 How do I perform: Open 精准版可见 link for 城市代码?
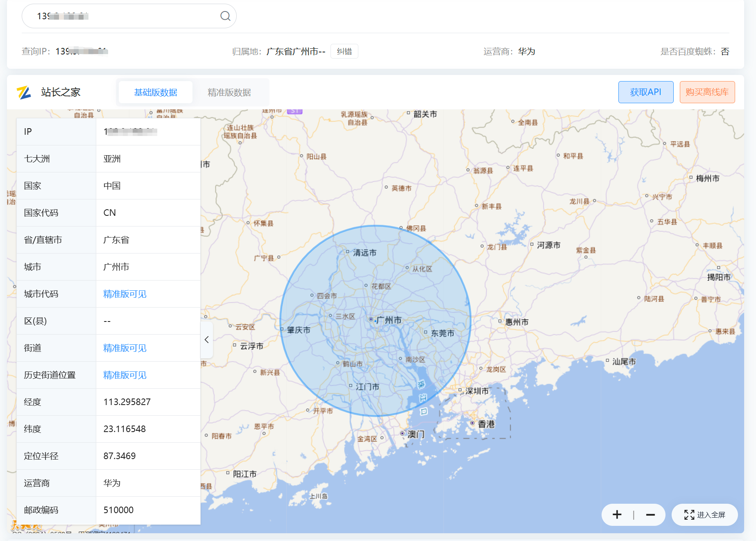(x=125, y=294)
